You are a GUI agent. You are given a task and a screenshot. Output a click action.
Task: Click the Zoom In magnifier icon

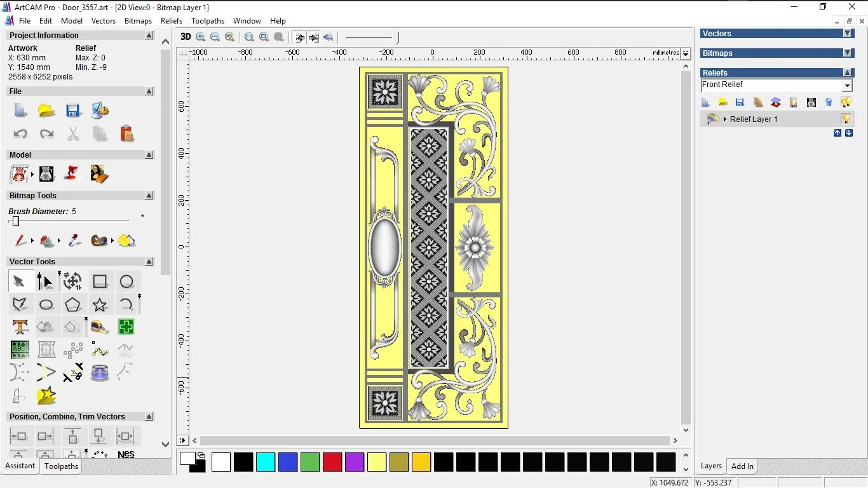point(201,37)
